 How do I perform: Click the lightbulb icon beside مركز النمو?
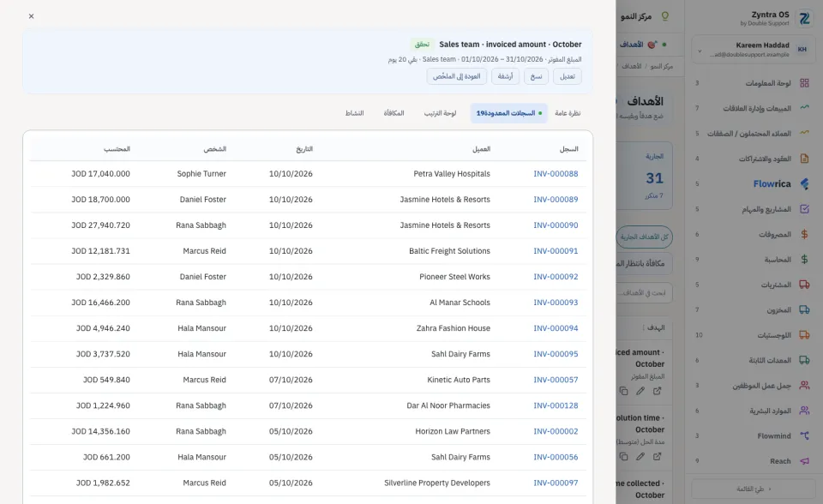click(665, 16)
